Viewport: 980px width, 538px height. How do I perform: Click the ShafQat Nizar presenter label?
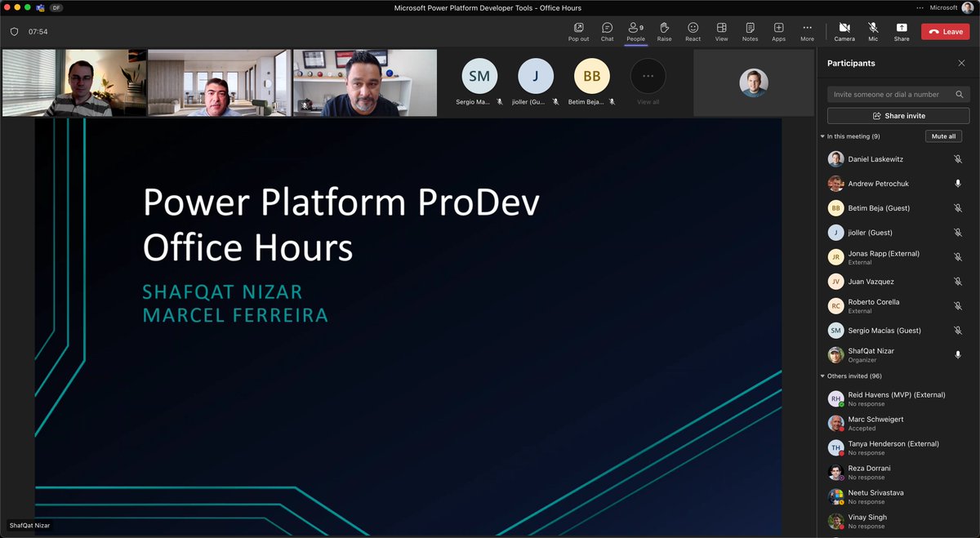coord(29,526)
